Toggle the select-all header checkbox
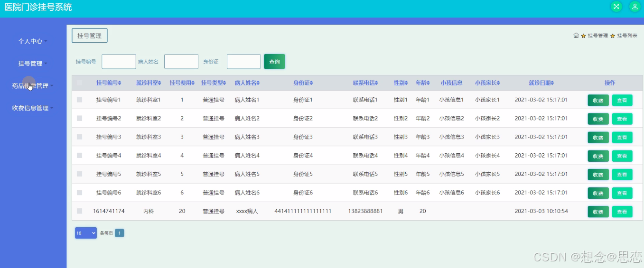This screenshot has width=644, height=268. tap(80, 83)
